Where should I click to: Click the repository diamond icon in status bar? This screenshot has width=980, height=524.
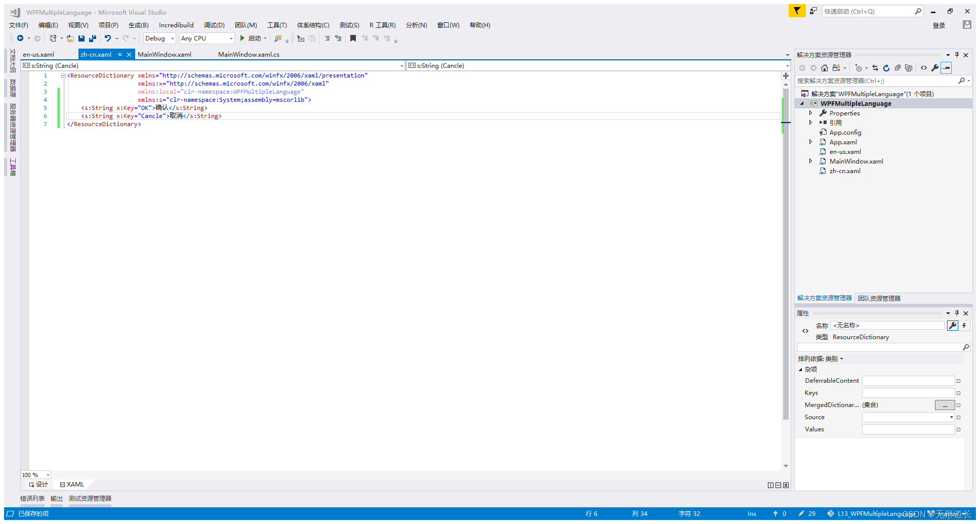coord(831,513)
